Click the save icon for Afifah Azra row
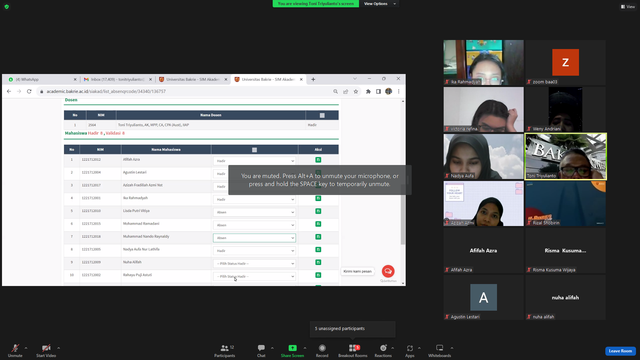The image size is (640, 360). click(318, 160)
